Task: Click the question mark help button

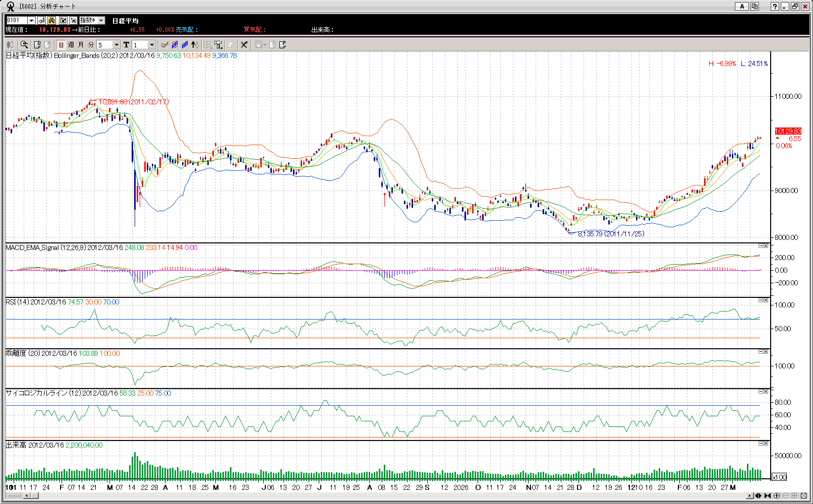Action: pyautogui.click(x=775, y=6)
